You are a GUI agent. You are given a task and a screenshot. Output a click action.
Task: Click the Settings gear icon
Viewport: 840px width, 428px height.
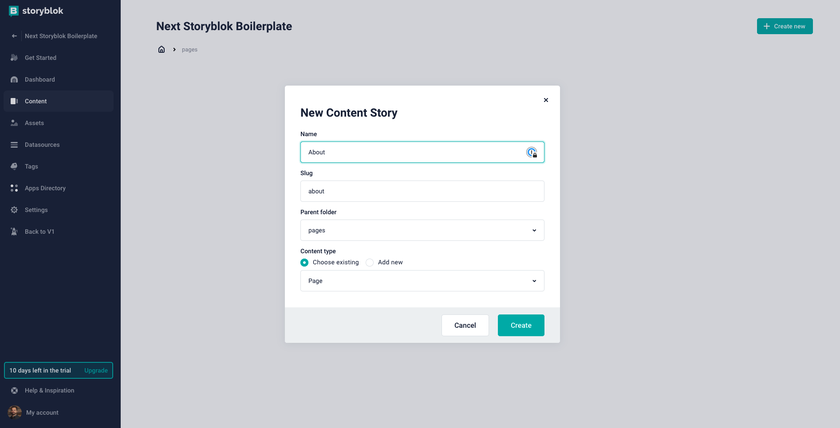(14, 210)
